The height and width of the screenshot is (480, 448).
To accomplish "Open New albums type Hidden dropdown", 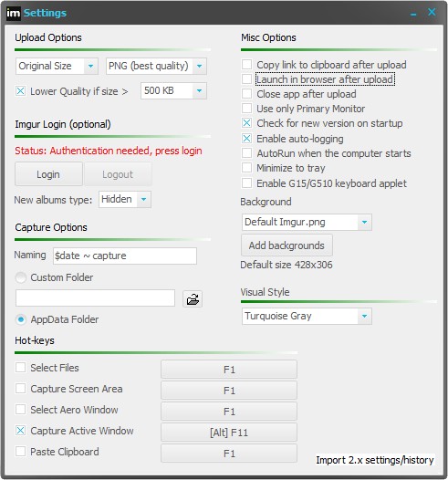I will [x=125, y=200].
